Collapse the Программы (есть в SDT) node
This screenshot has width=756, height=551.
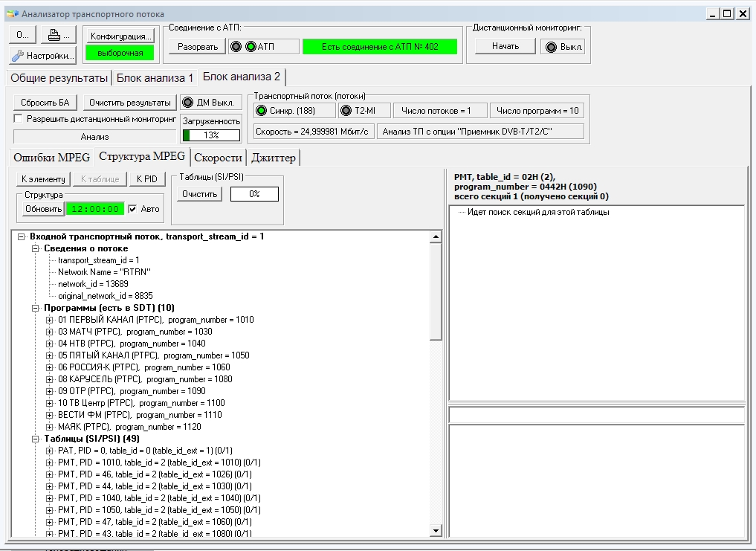(x=35, y=308)
